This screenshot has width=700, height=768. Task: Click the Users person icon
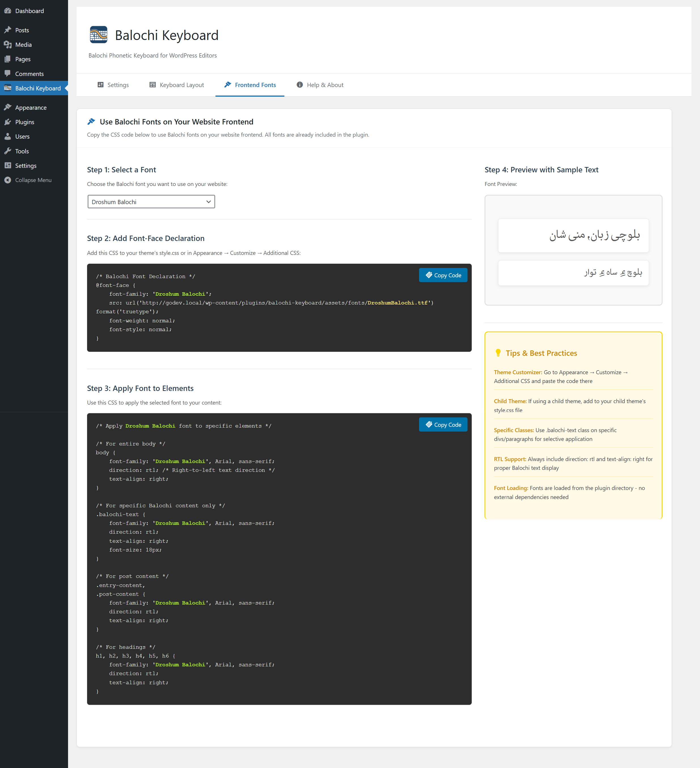[x=8, y=136]
